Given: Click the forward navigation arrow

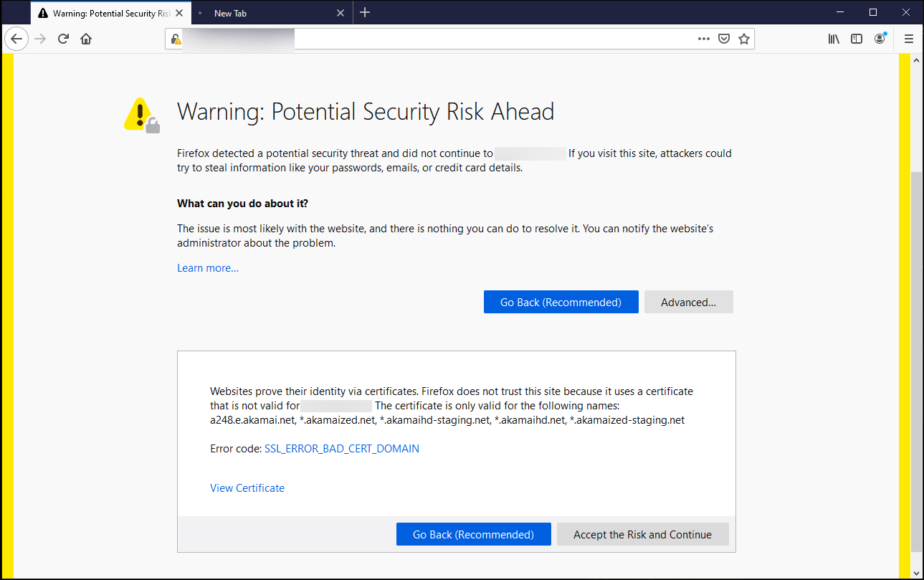Looking at the screenshot, I should (x=40, y=39).
